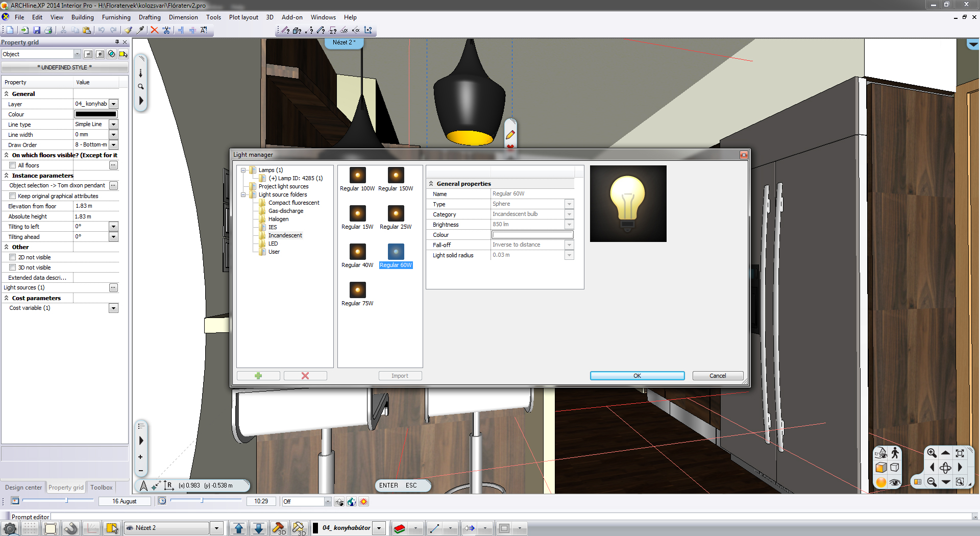Click the black Colour swatch
Image resolution: width=980 pixels, height=536 pixels.
[x=96, y=114]
